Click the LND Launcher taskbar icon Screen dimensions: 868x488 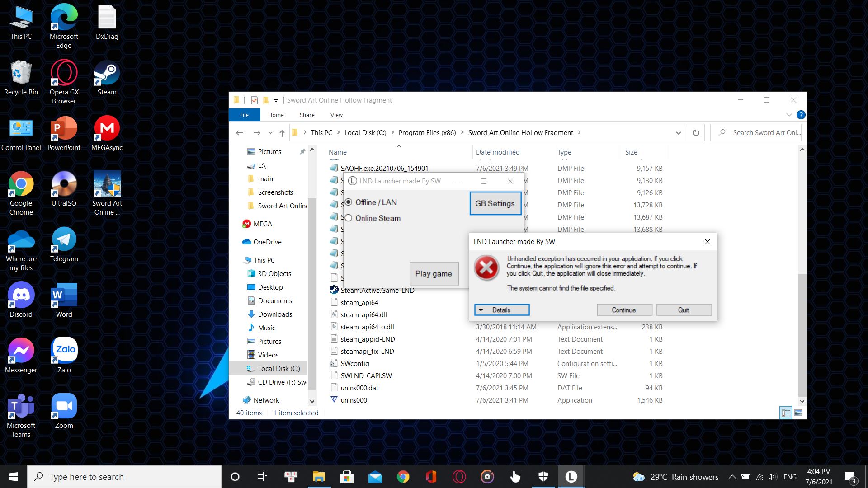[x=571, y=477]
